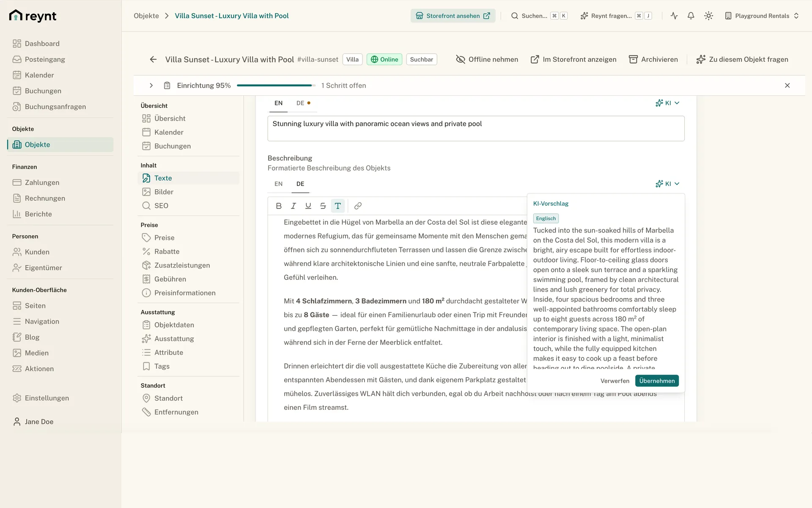Click the reynt logo
The width and height of the screenshot is (812, 508).
pos(33,16)
